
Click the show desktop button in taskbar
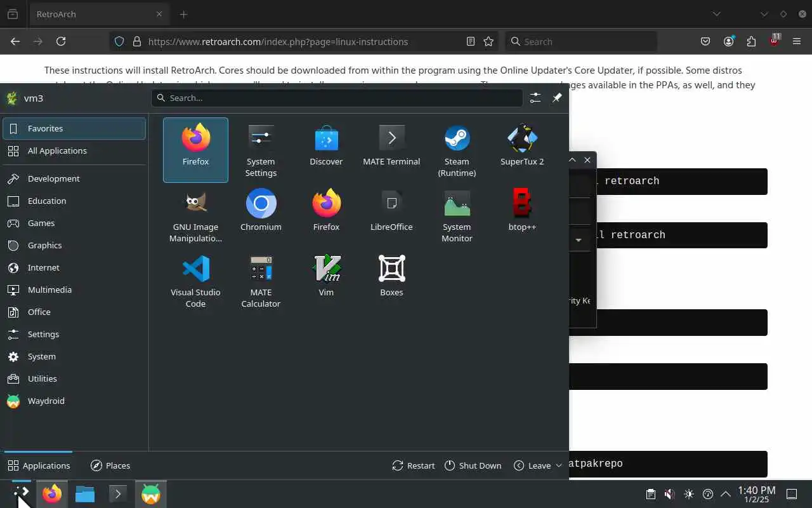click(x=792, y=494)
